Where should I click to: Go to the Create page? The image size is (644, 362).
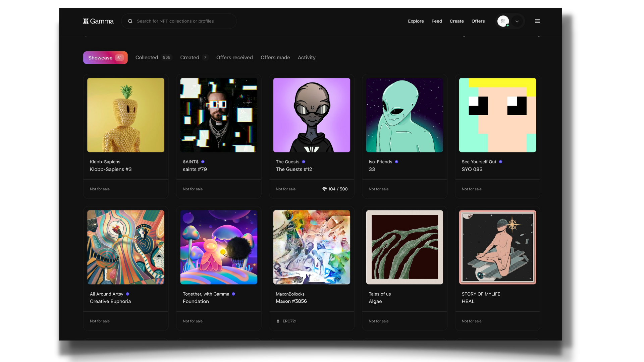[457, 21]
